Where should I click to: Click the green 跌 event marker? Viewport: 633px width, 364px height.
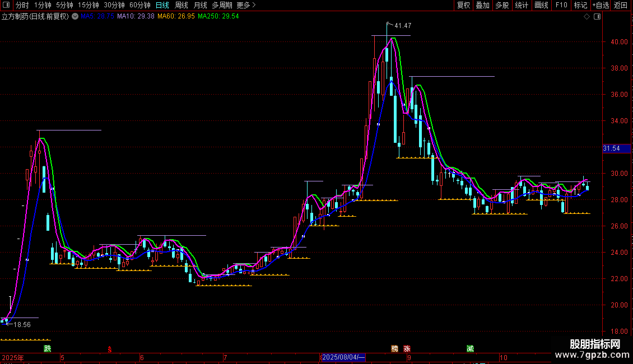[x=48, y=349]
